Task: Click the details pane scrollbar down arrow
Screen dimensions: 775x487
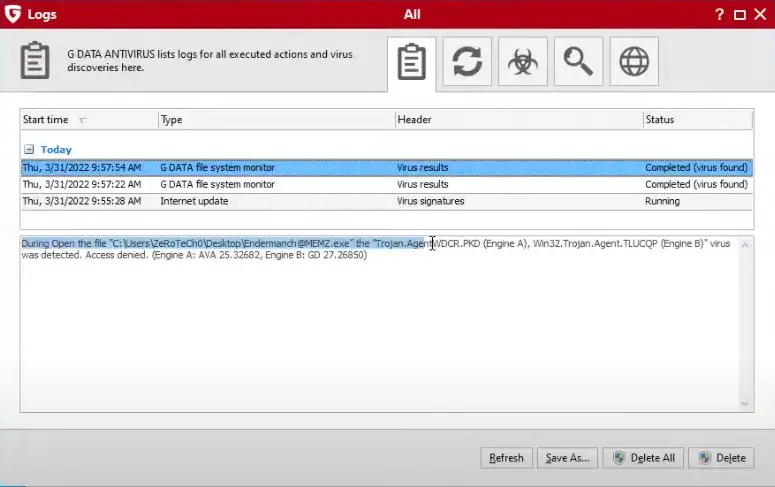Action: pos(745,403)
